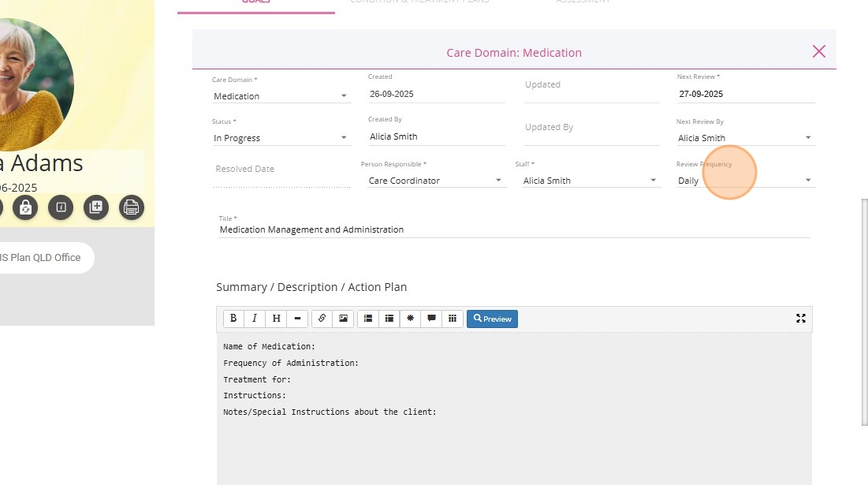Open the Review Frequency dropdown
Screen dimensions: 868x485
[744, 181]
